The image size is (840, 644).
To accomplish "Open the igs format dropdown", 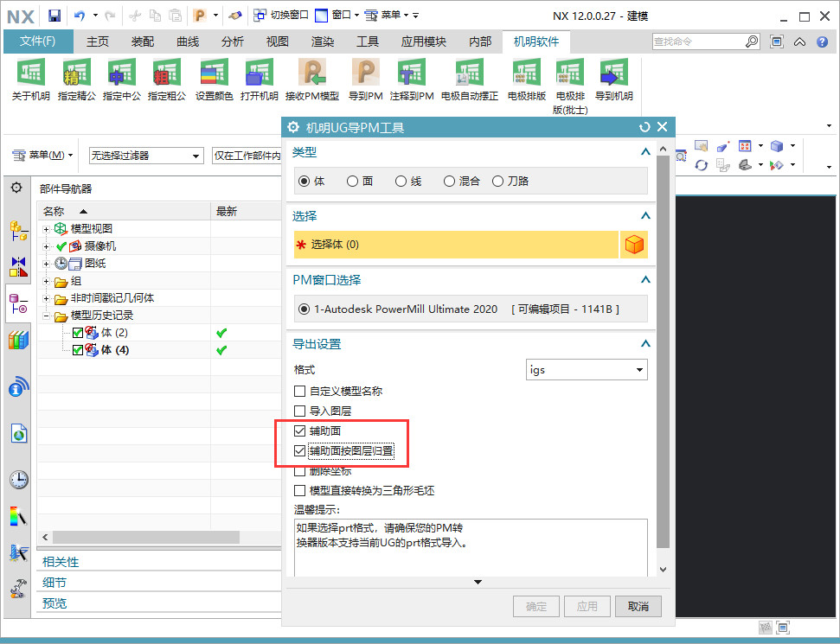I will pyautogui.click(x=587, y=370).
